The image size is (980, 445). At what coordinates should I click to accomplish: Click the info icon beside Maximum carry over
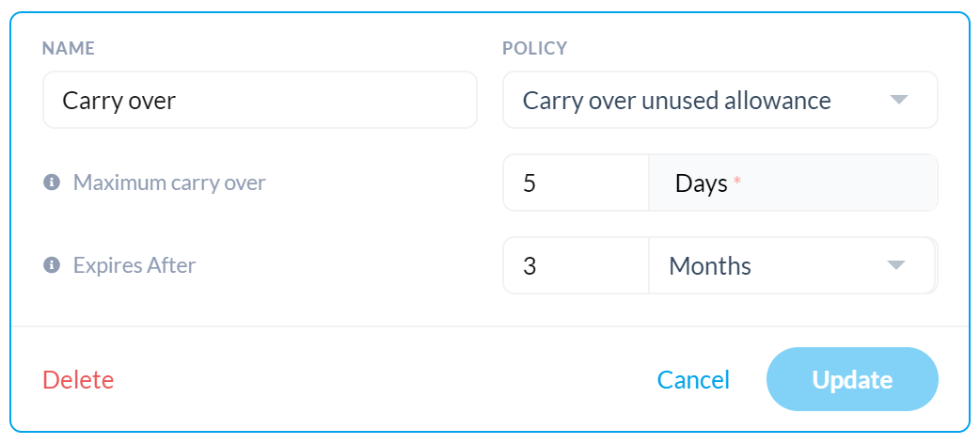51,183
